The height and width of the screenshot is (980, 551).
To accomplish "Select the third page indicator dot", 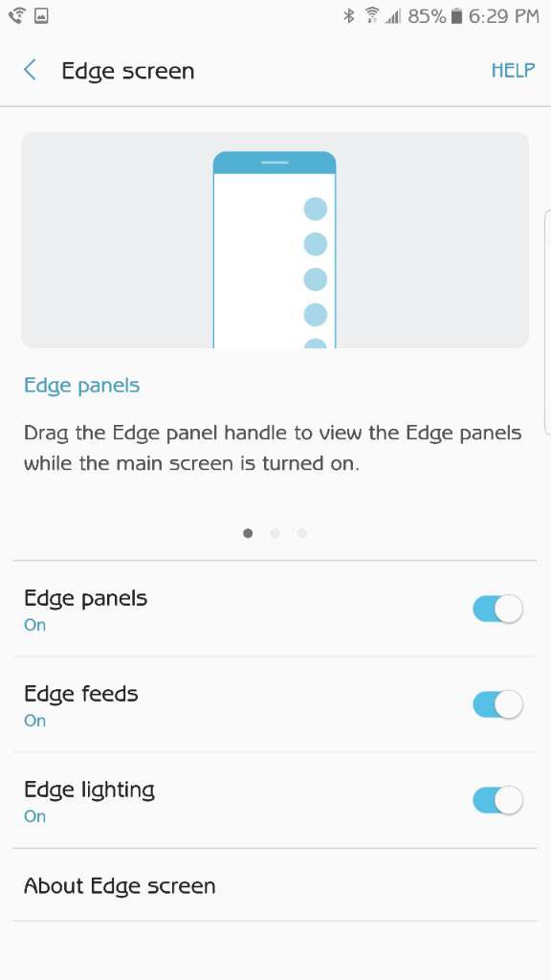I will point(302,533).
